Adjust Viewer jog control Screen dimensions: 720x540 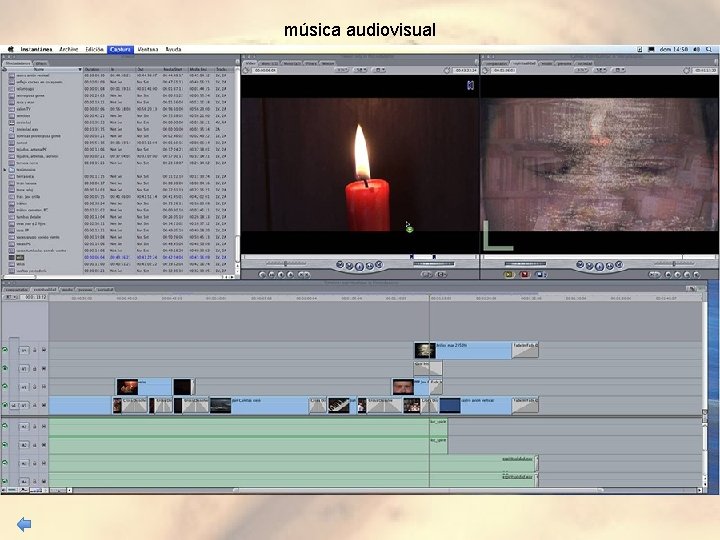coord(434,264)
